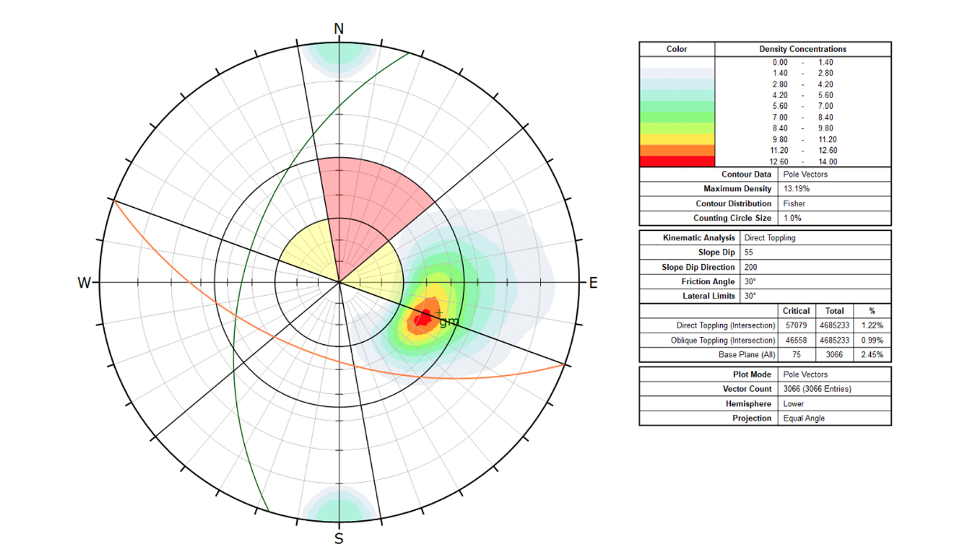
Task: Click the green 'gm' set label
Action: pos(449,321)
